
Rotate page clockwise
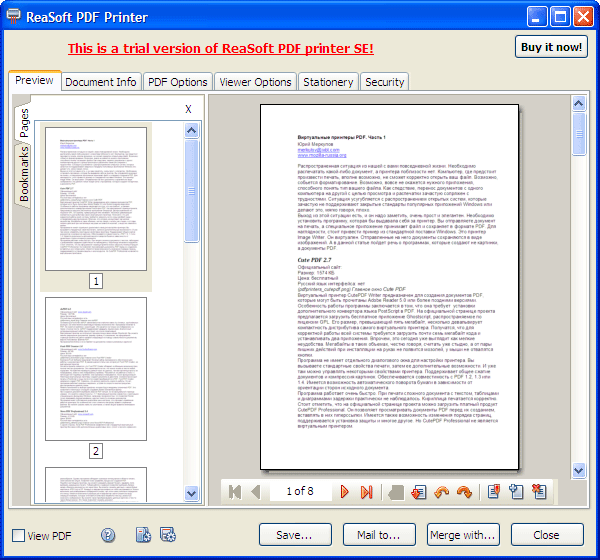coord(465,492)
